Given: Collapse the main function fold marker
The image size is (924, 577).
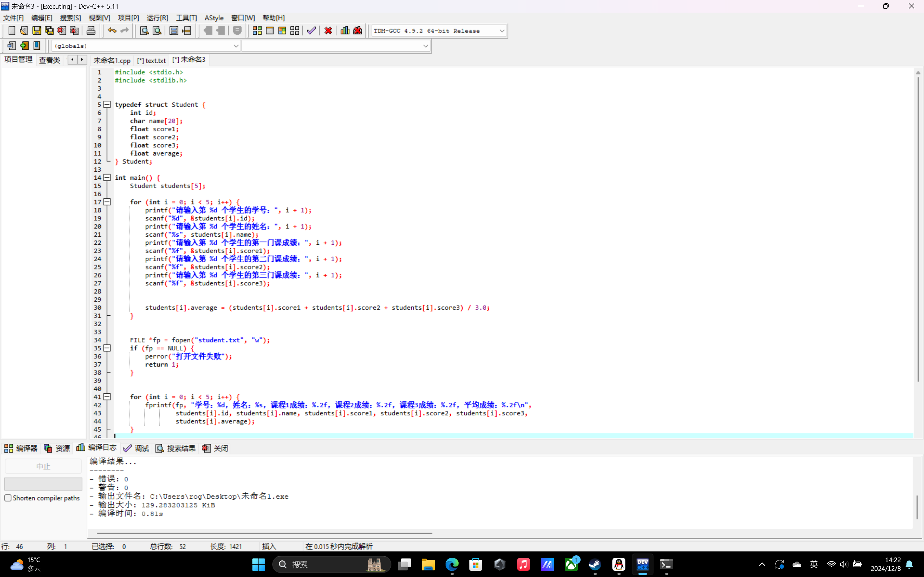Looking at the screenshot, I should (107, 178).
